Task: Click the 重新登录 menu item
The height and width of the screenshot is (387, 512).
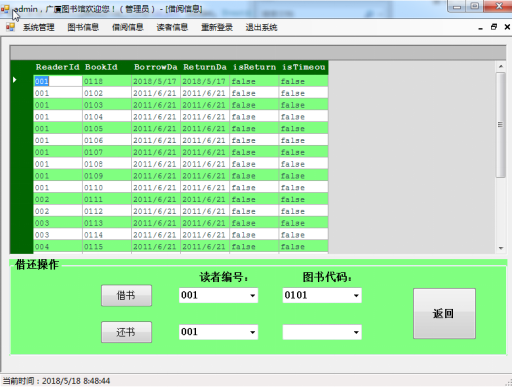Action: tap(217, 27)
